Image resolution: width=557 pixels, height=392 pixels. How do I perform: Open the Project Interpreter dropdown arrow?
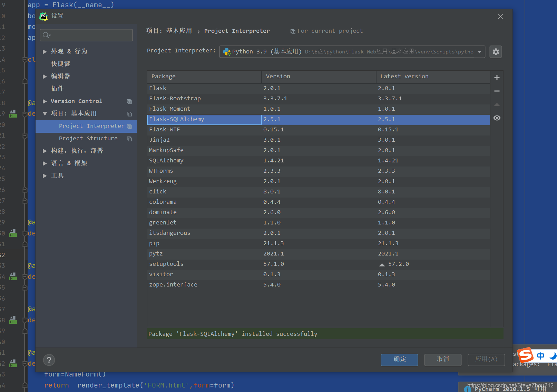point(479,52)
